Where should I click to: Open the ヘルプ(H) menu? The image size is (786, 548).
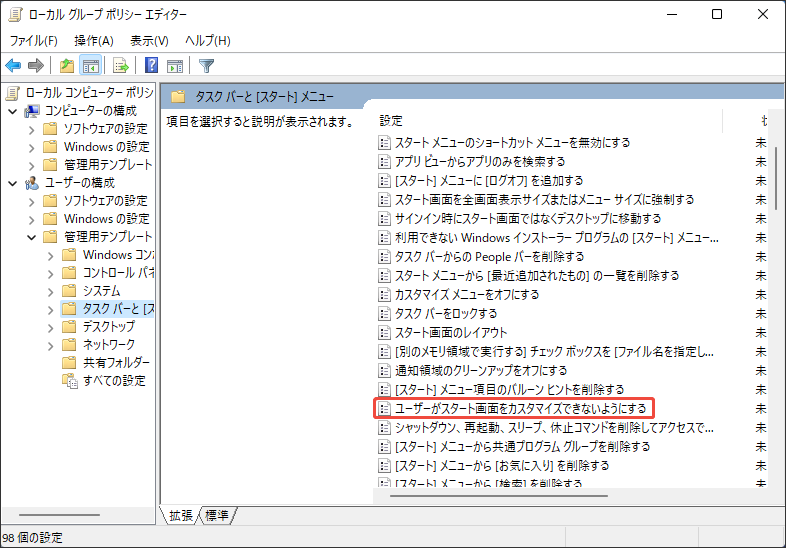pos(208,41)
